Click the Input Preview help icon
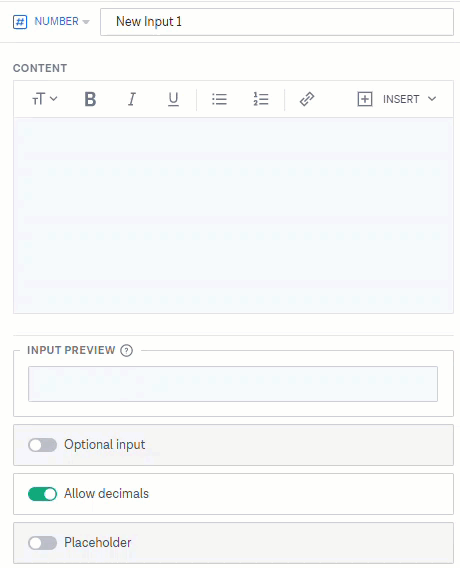The width and height of the screenshot is (460, 568). coord(126,350)
